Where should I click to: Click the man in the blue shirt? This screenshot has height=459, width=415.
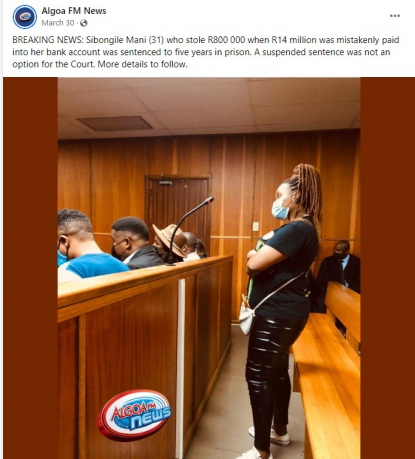[x=85, y=245]
